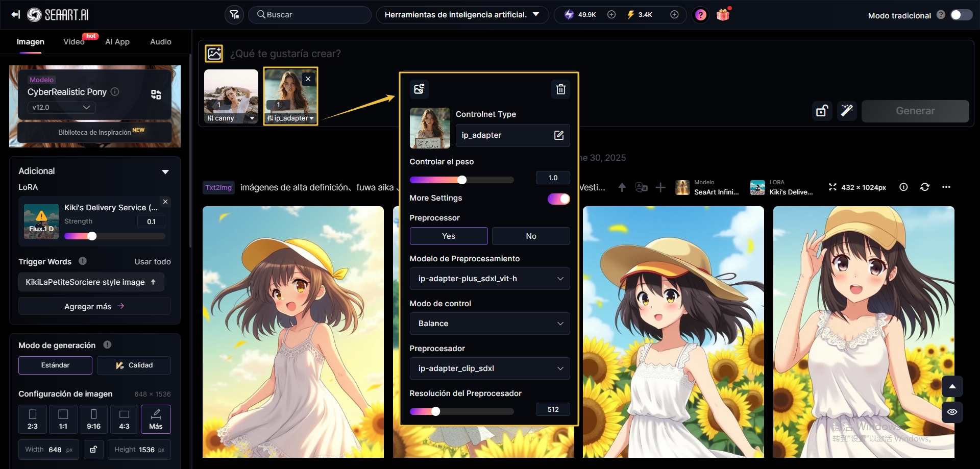
Task: Open the AI App tab
Action: [x=117, y=42]
